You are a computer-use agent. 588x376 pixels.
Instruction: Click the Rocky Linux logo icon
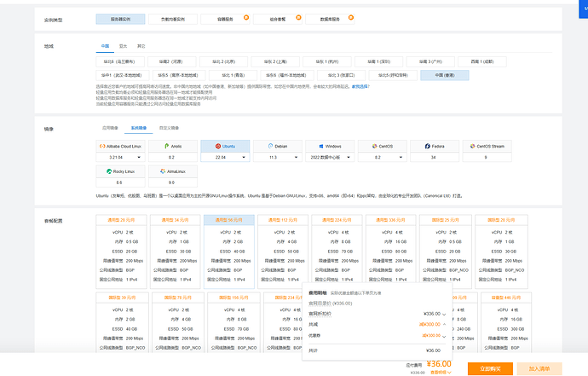click(109, 171)
